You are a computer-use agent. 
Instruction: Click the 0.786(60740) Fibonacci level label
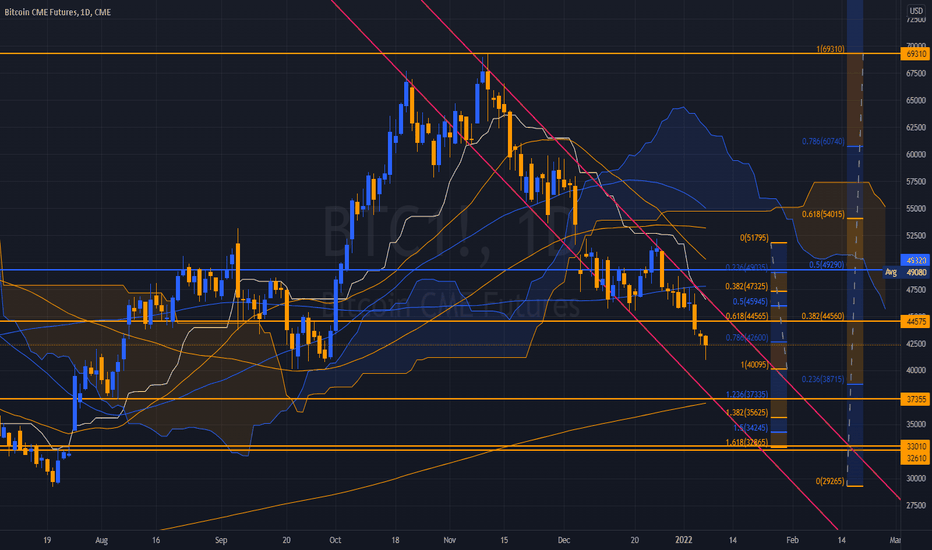click(x=823, y=142)
